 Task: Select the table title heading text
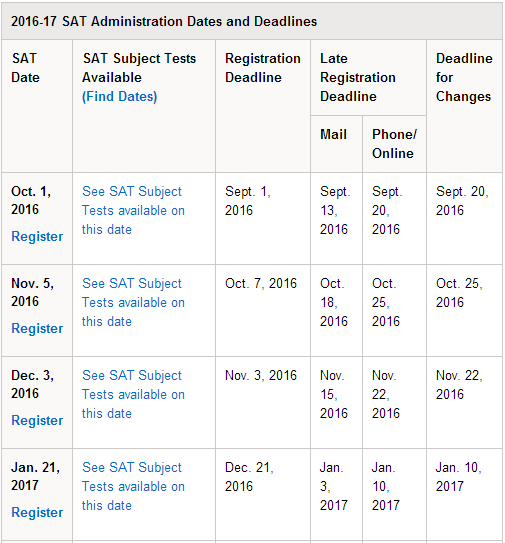click(x=164, y=21)
